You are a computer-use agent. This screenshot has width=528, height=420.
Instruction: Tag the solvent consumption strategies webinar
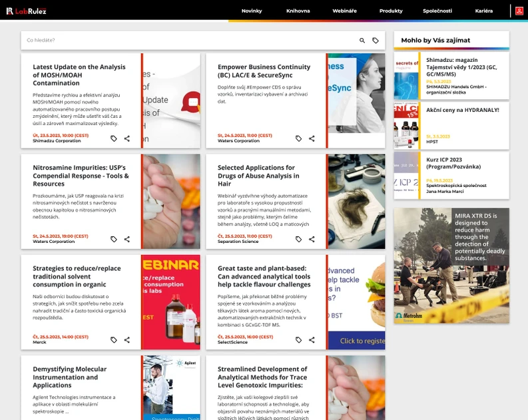[x=114, y=339]
